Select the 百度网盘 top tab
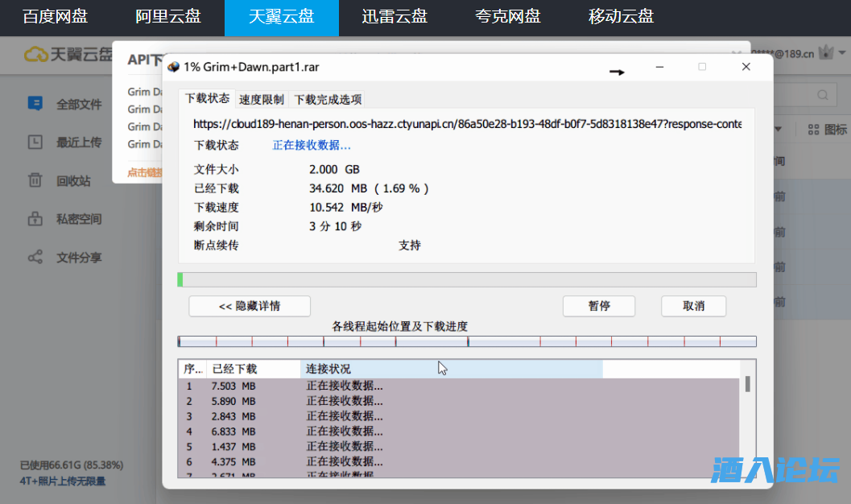851x504 pixels. [x=56, y=17]
